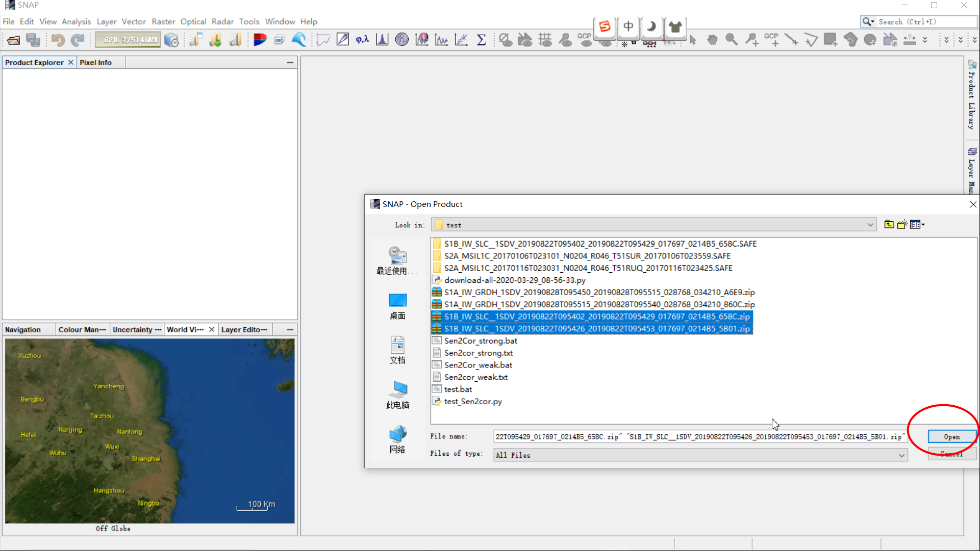This screenshot has height=551, width=980.
Task: Select the Draw Line tool
Action: click(x=791, y=40)
